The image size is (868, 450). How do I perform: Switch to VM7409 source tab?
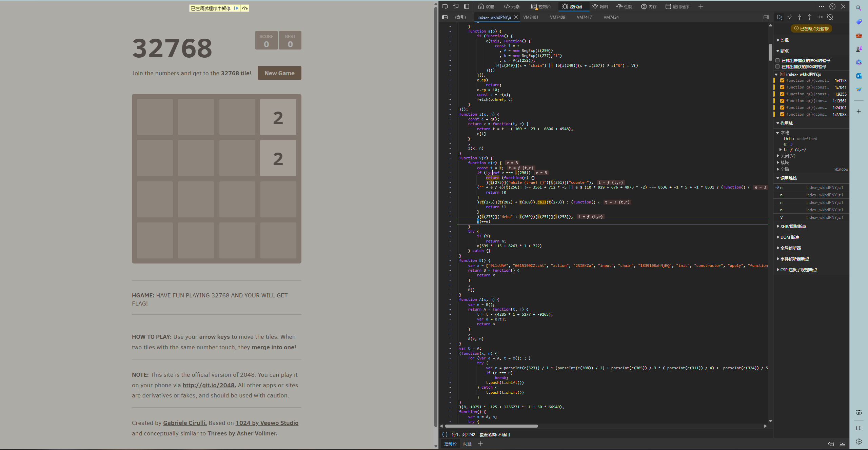click(557, 17)
